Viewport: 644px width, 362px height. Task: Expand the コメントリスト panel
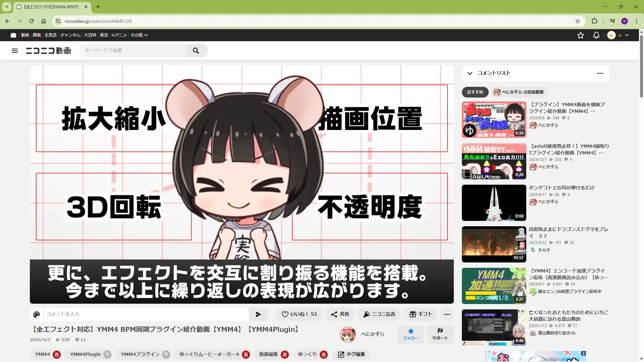[x=470, y=73]
